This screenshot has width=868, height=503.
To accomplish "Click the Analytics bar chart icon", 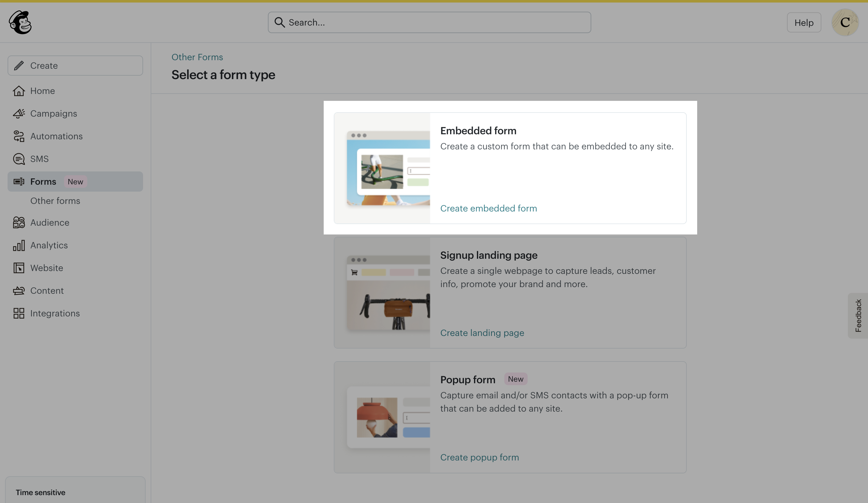I will coord(19,245).
